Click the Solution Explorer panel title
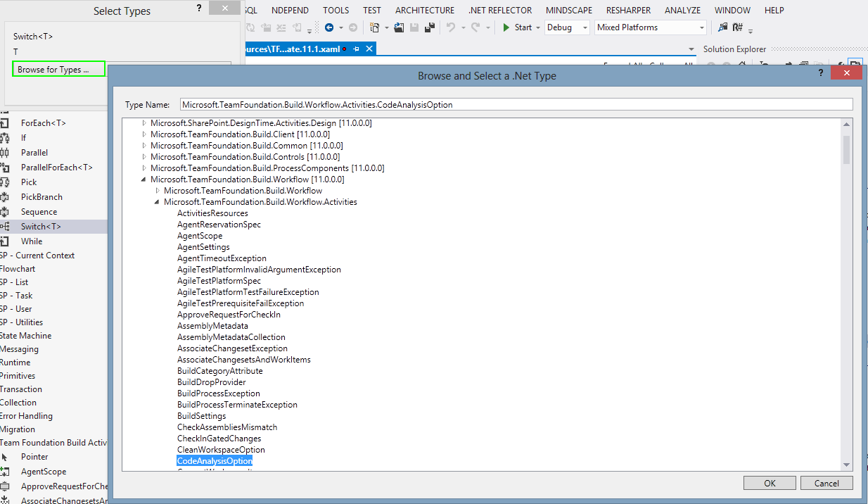This screenshot has width=868, height=504. coord(734,49)
